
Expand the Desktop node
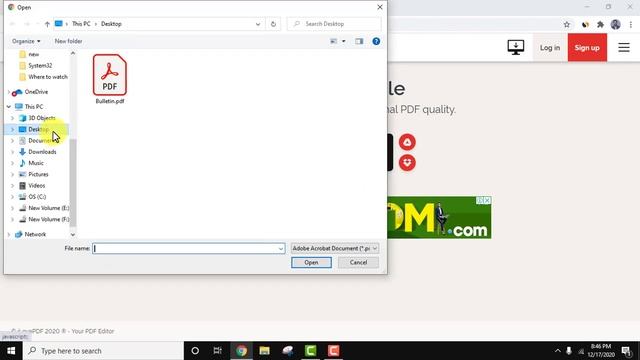(12, 129)
